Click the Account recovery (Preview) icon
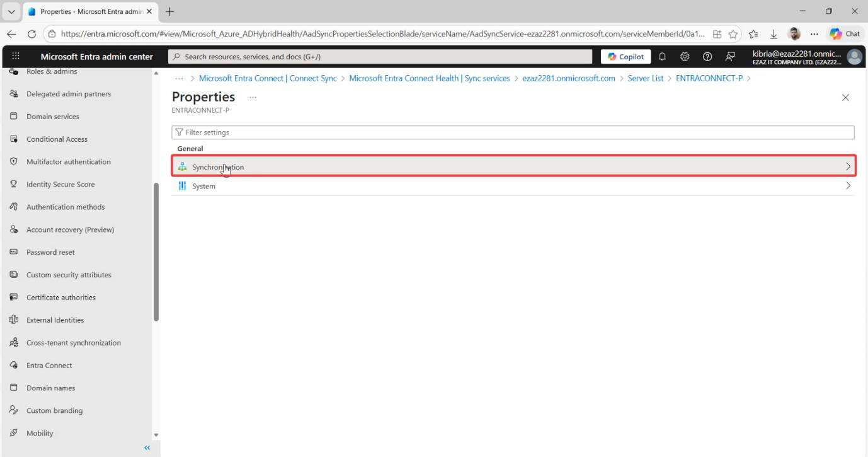This screenshot has height=457, width=868. pyautogui.click(x=14, y=229)
